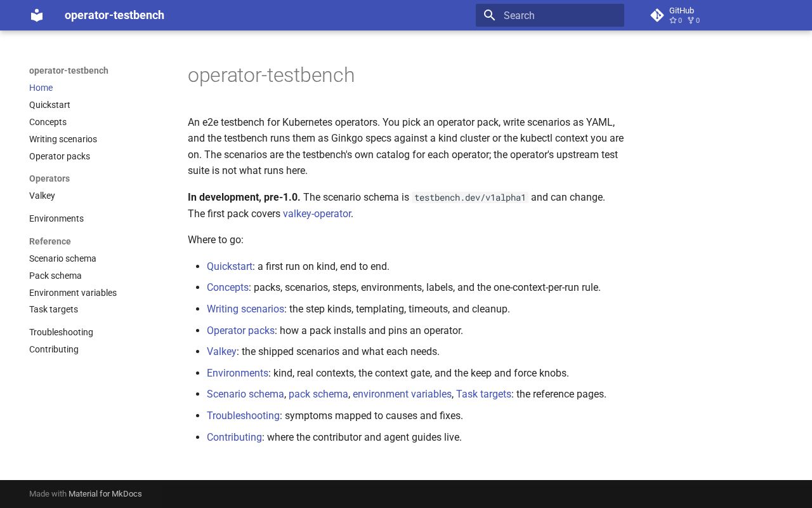Open Environments in the sidebar navigation

[x=56, y=218]
